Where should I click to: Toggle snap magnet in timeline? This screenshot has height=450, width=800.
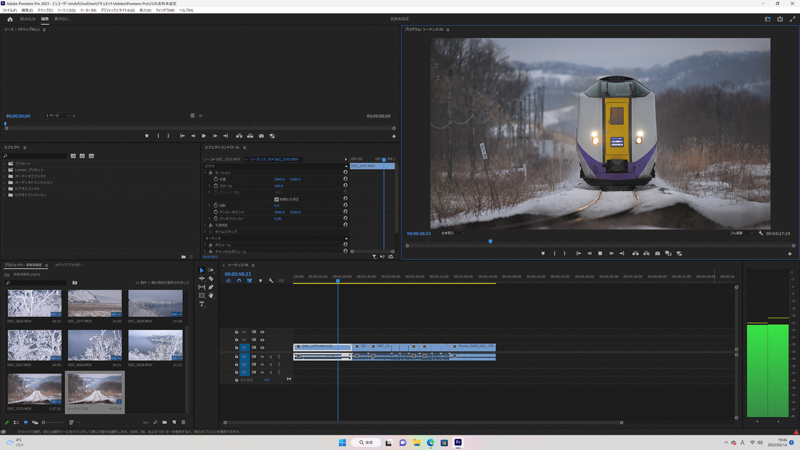pyautogui.click(x=239, y=281)
